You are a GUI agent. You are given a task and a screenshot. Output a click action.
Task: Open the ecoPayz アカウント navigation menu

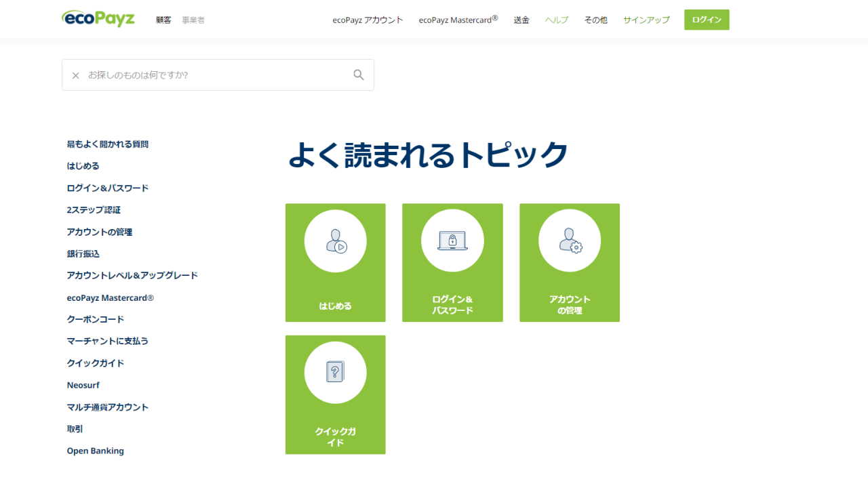[x=368, y=20]
